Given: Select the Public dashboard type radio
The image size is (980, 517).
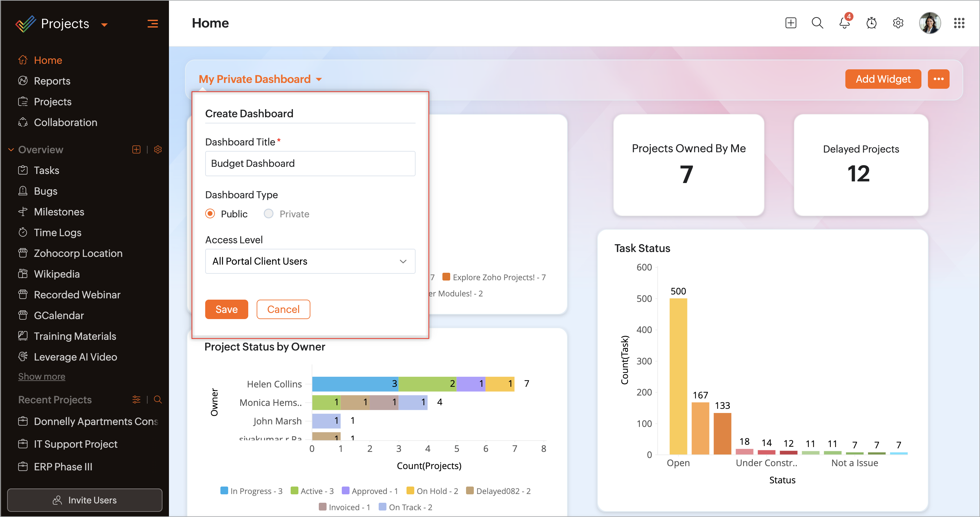Looking at the screenshot, I should pyautogui.click(x=210, y=214).
